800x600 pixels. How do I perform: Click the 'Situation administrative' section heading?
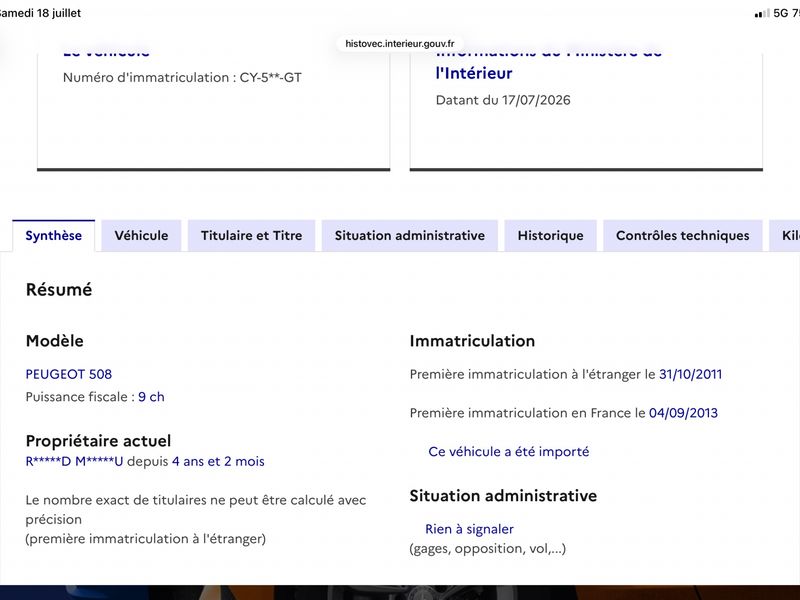(504, 496)
